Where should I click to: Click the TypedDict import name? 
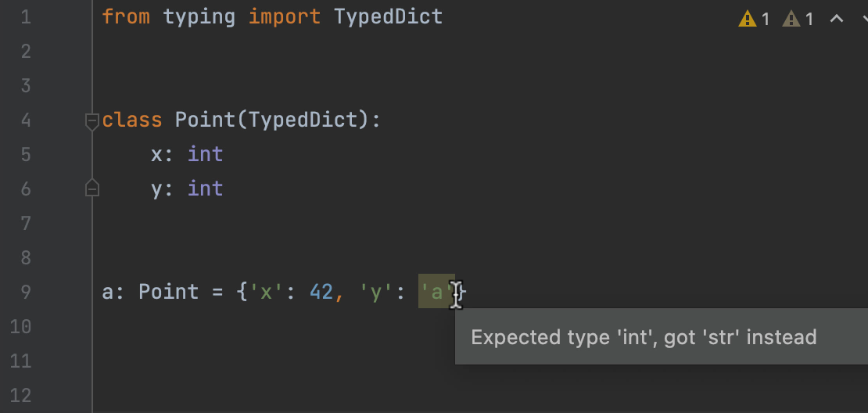[388, 16]
